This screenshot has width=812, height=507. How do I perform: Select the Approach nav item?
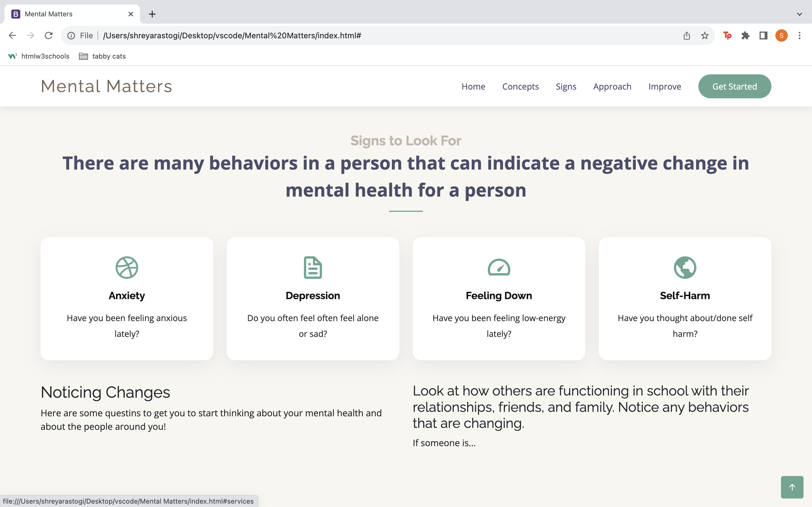click(x=612, y=86)
